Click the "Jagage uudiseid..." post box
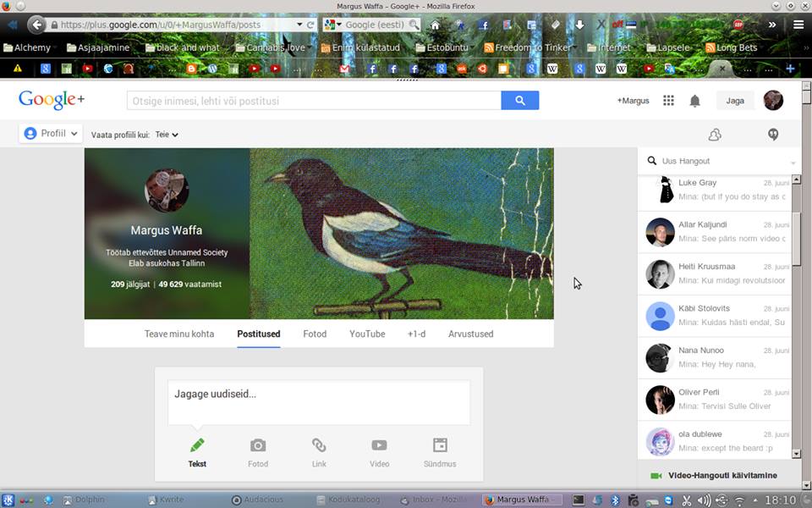 [x=319, y=403]
